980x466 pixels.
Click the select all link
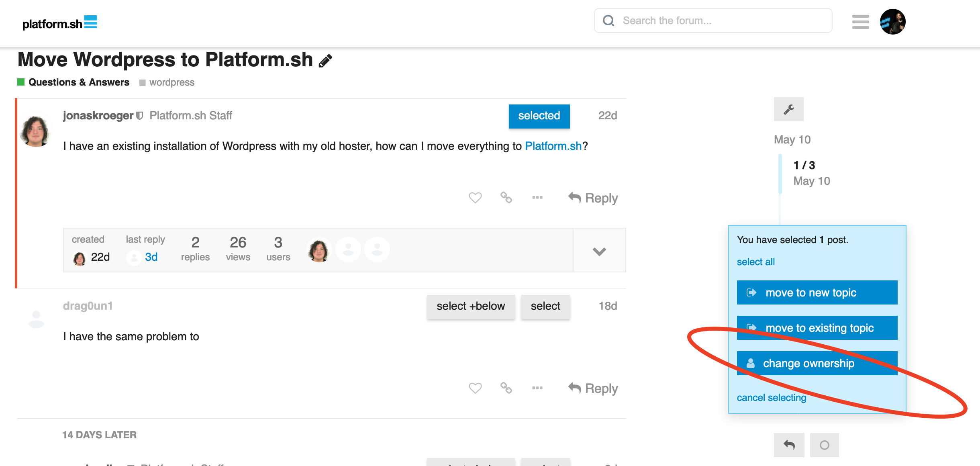pyautogui.click(x=755, y=262)
